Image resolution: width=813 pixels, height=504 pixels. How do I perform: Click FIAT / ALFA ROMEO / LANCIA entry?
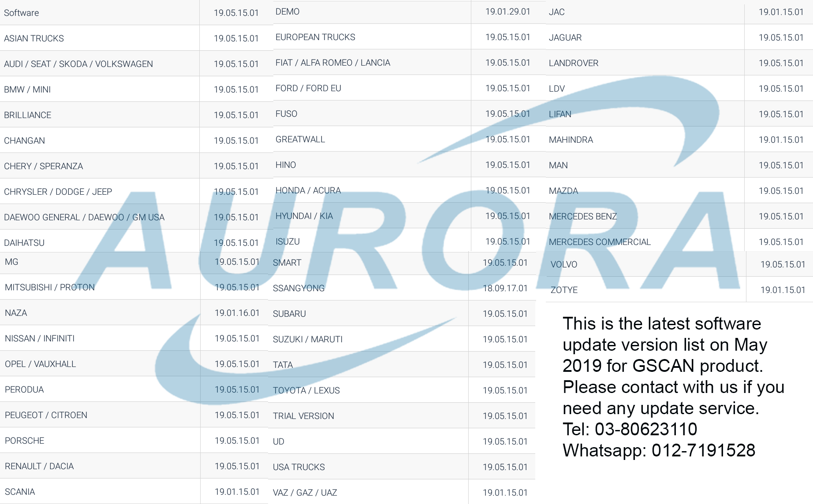pyautogui.click(x=333, y=63)
